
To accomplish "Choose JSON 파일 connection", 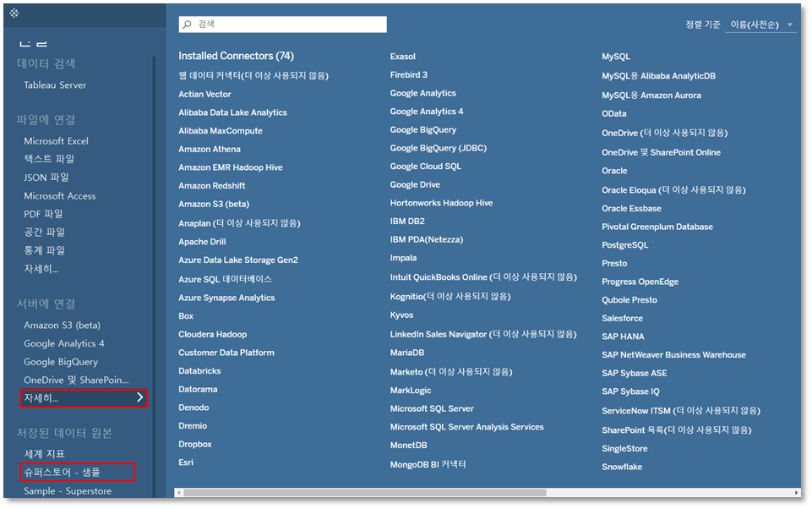I will (46, 178).
